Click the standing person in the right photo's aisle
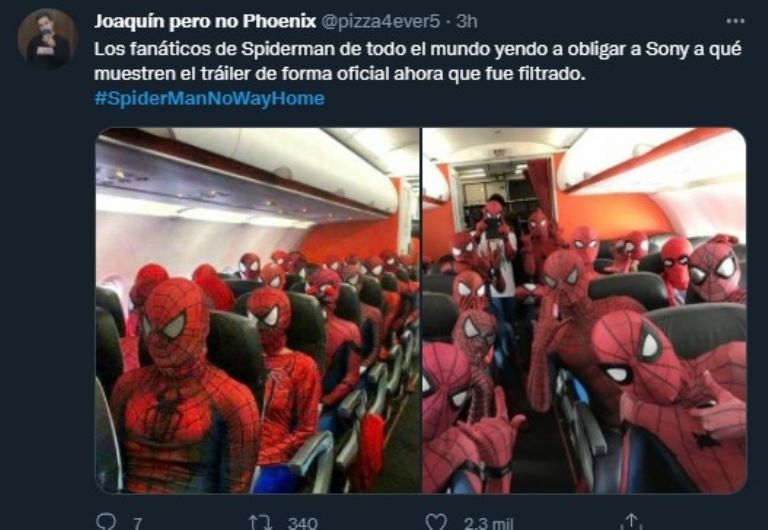This screenshot has height=530, width=768. coord(496,245)
